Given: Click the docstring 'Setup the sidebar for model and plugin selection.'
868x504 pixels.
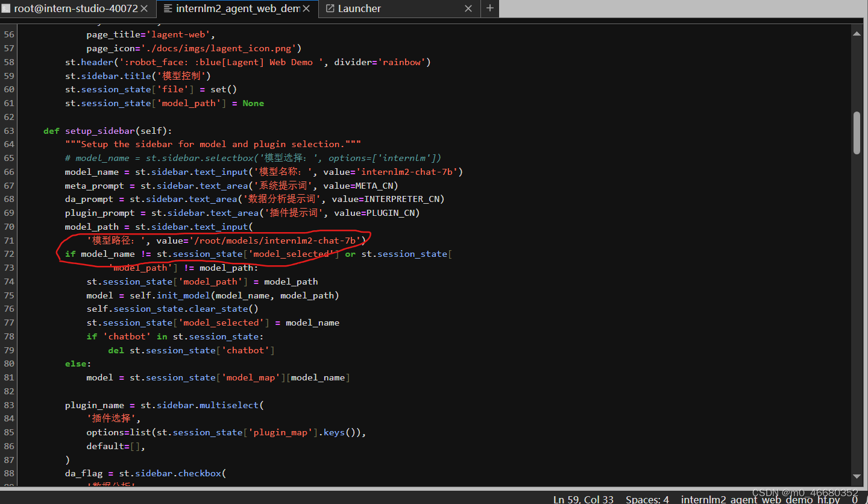Looking at the screenshot, I should point(213,144).
